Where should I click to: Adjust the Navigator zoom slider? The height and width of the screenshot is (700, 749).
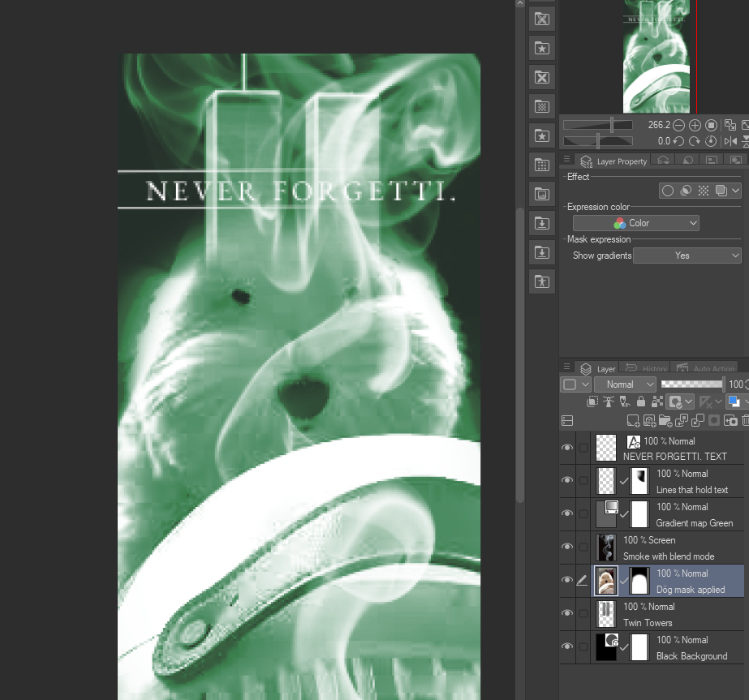[x=597, y=125]
